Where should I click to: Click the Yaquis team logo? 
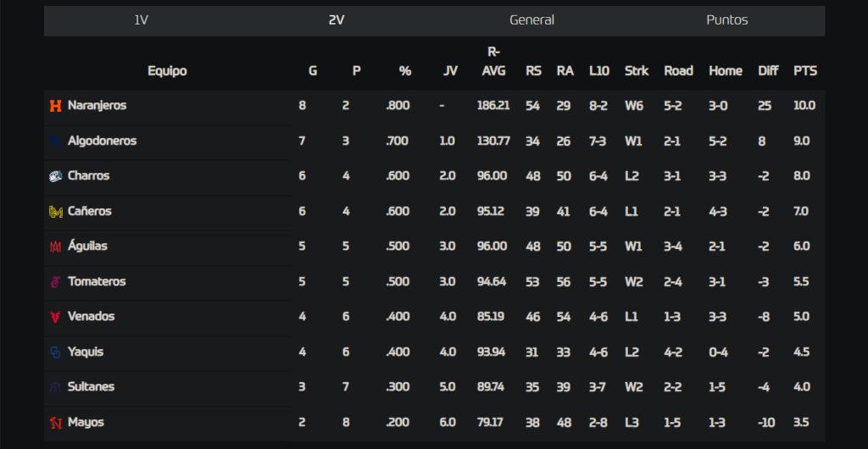[55, 352]
